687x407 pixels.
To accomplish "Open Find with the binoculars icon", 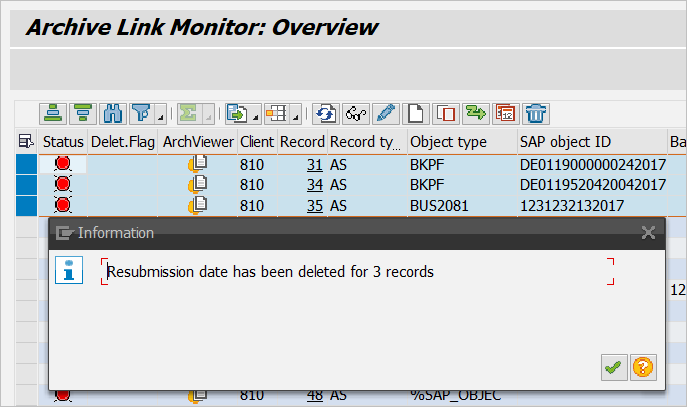I will point(113,113).
